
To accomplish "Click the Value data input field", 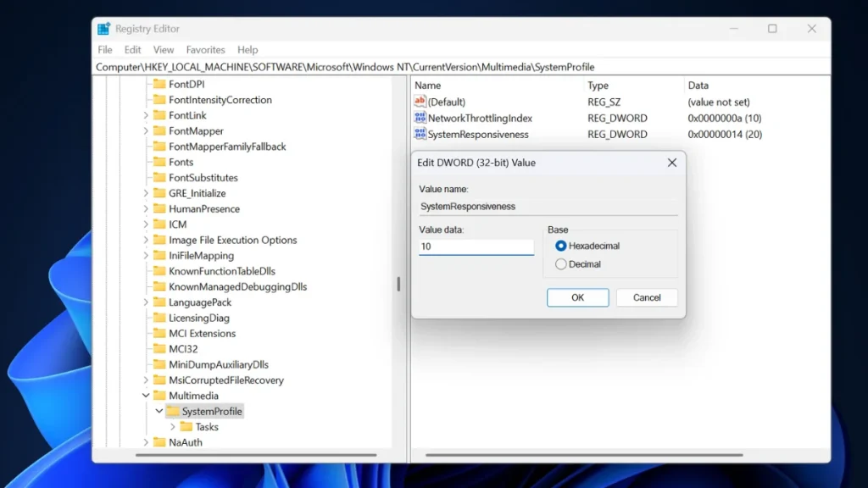I will click(476, 247).
